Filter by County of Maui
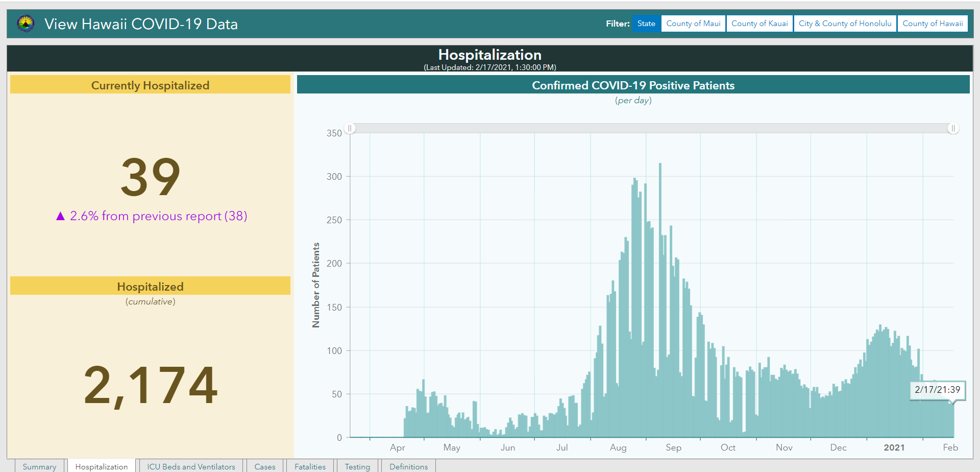This screenshot has height=472, width=980. (x=693, y=23)
